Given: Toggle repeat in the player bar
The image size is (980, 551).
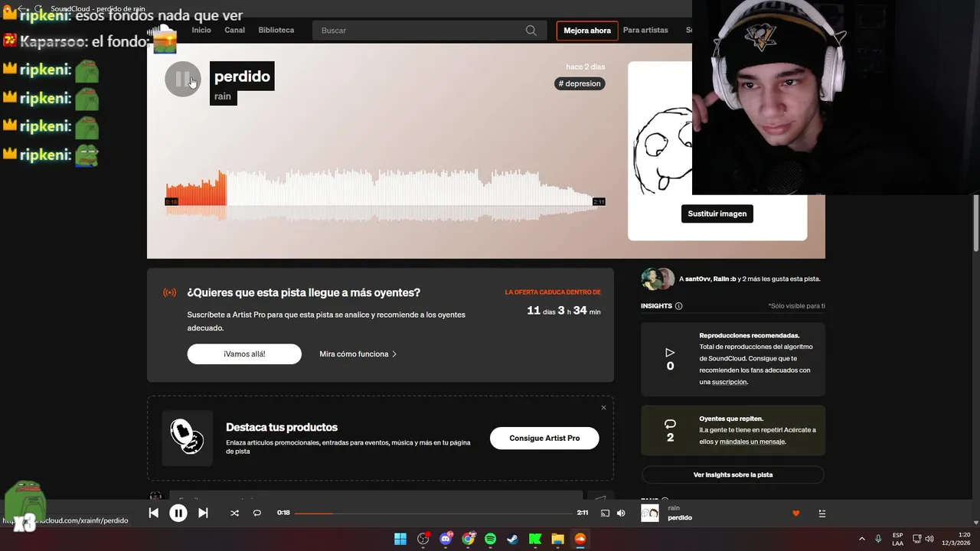Looking at the screenshot, I should [x=257, y=513].
